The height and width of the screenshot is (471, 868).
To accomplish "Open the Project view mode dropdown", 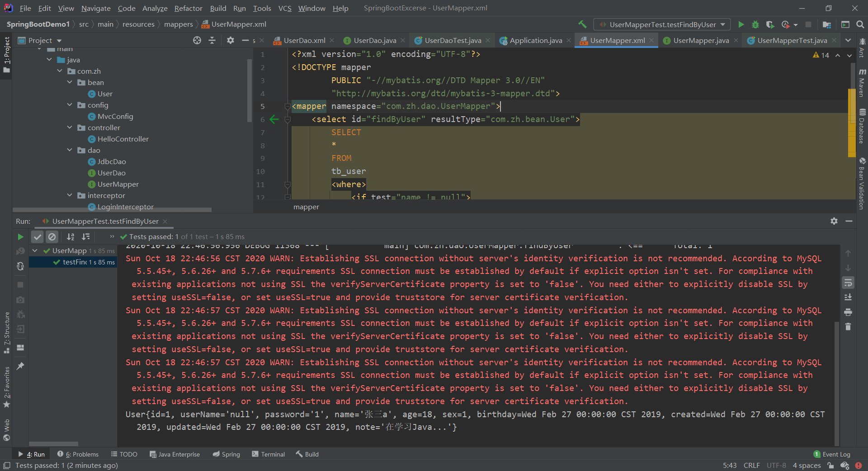I will tap(40, 40).
